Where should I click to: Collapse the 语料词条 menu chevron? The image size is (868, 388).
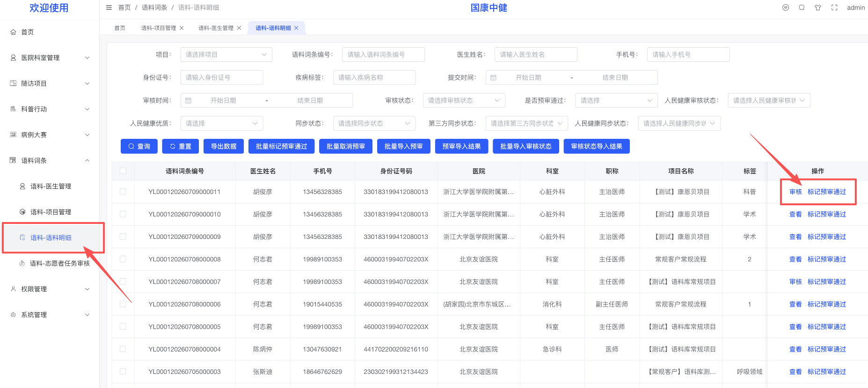(x=87, y=160)
